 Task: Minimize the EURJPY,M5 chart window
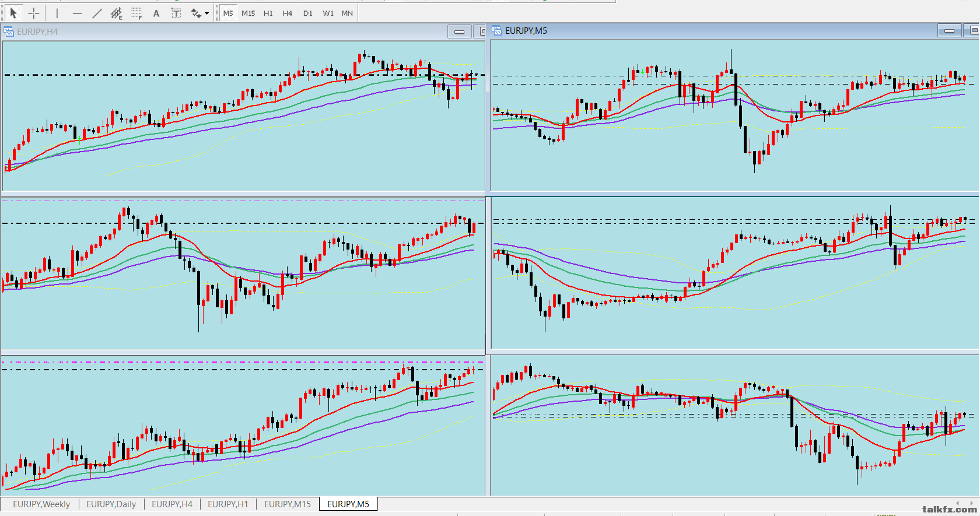(950, 31)
